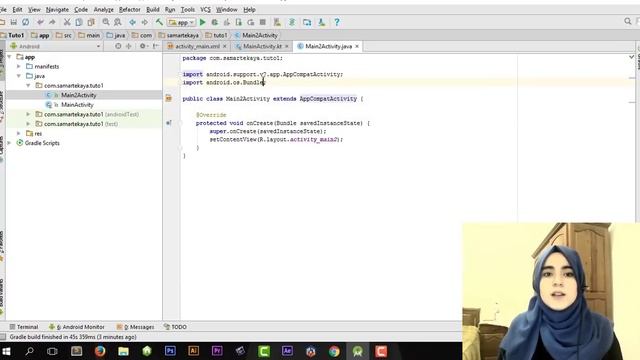Navigate Forward with the right arrow icon
The height and width of the screenshot is (360, 640).
tap(144, 22)
